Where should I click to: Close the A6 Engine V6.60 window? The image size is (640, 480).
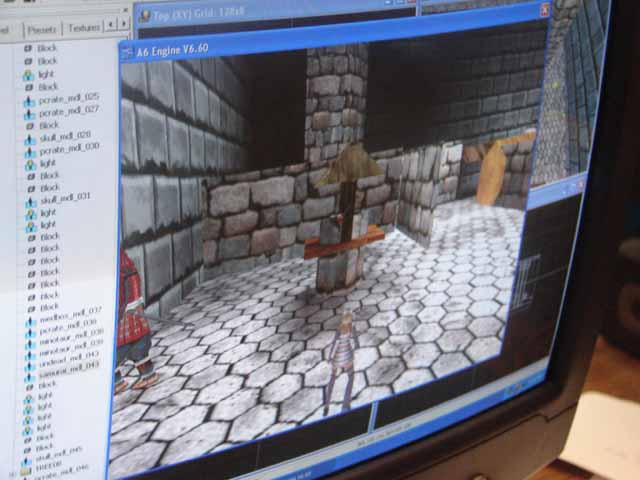click(x=545, y=11)
